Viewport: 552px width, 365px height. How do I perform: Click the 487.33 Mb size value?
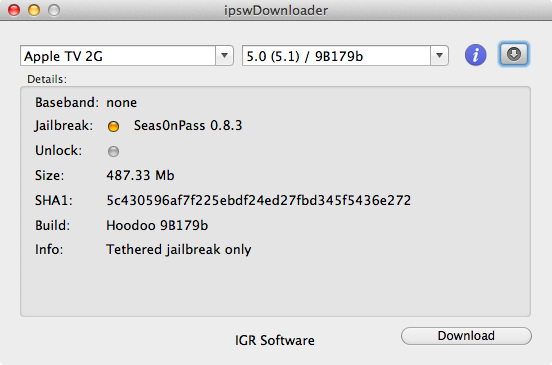tap(140, 175)
